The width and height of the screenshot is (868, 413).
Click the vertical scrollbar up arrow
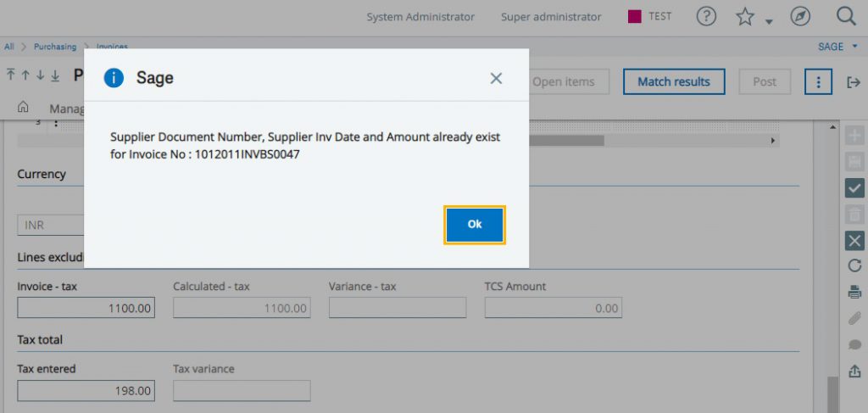coord(832,127)
